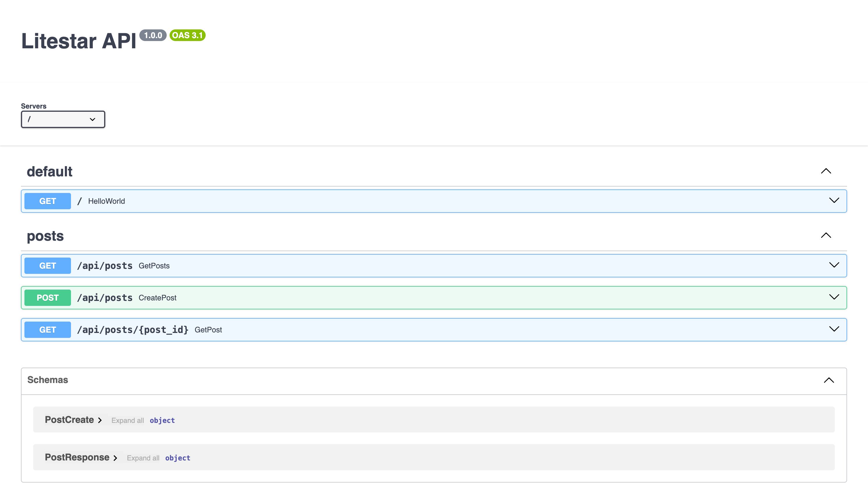Collapse the Schemas section arrow
The image size is (868, 500).
coord(829,380)
